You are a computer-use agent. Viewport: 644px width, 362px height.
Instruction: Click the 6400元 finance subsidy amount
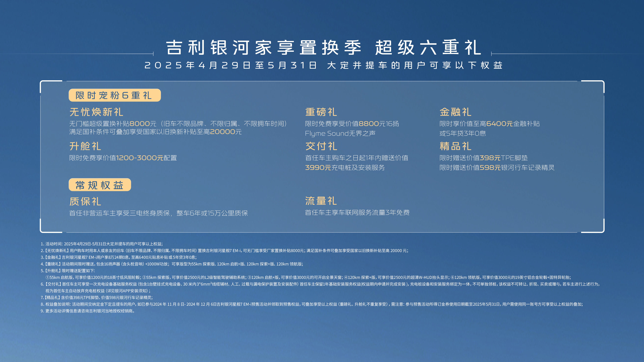point(499,124)
